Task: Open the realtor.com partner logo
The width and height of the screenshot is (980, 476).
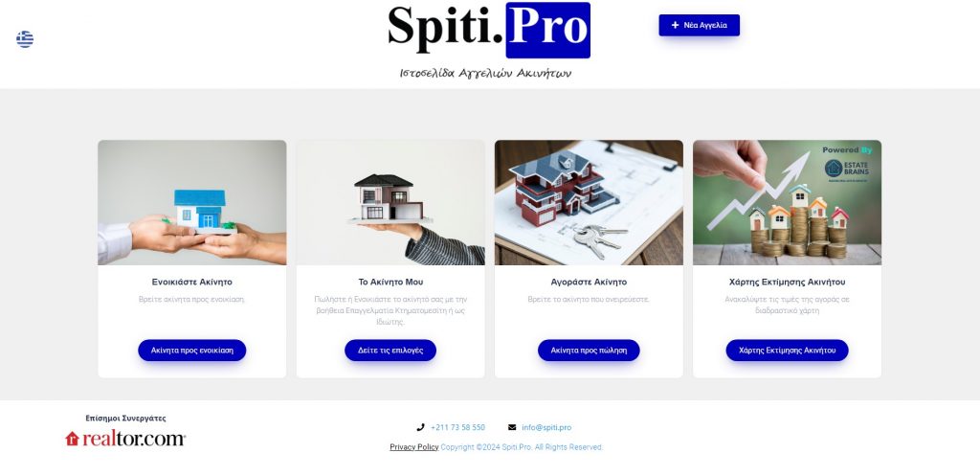Action: point(125,439)
